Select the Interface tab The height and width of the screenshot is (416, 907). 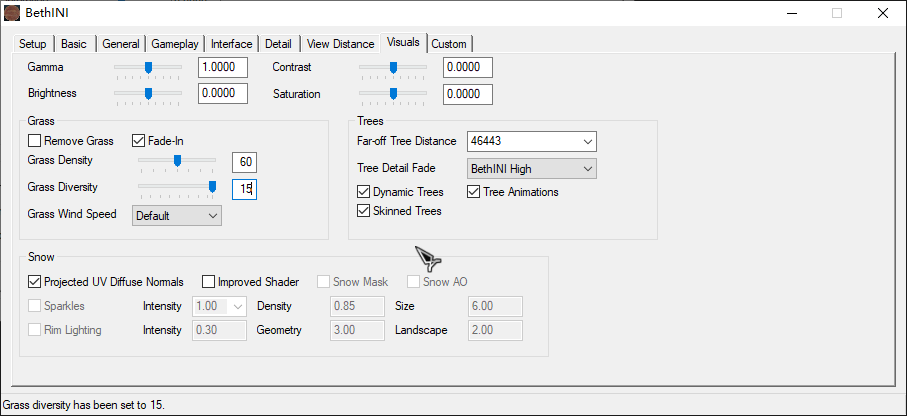(231, 44)
